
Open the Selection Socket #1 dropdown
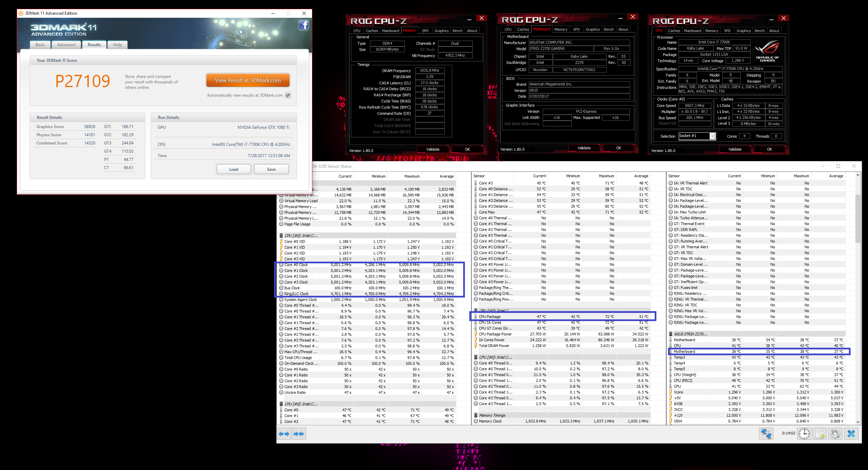click(x=712, y=136)
